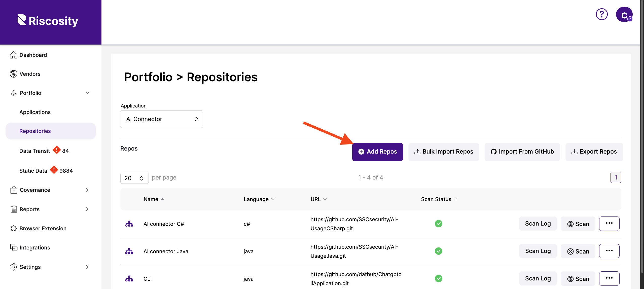Click the Export Repos button

[594, 152]
